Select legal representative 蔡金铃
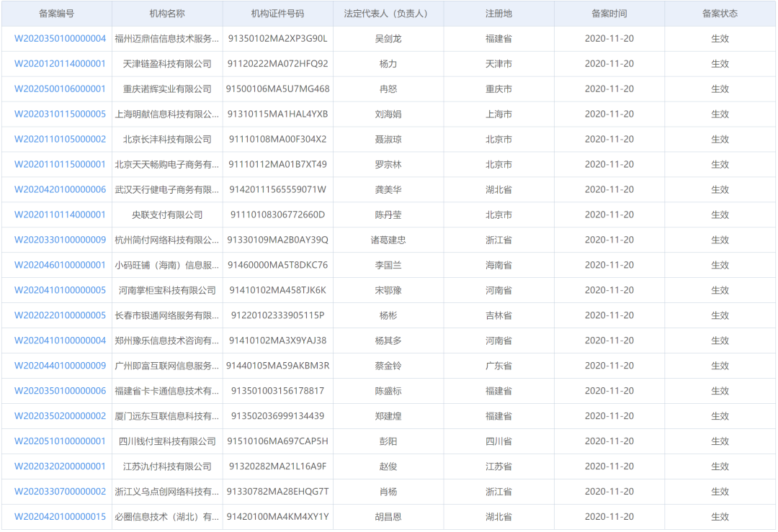Image resolution: width=778 pixels, height=532 pixels. tap(388, 366)
